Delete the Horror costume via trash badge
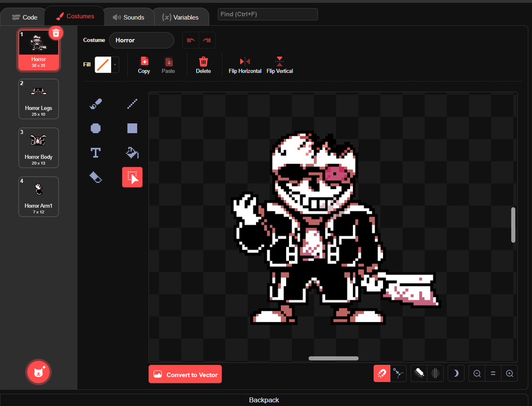 pos(56,33)
